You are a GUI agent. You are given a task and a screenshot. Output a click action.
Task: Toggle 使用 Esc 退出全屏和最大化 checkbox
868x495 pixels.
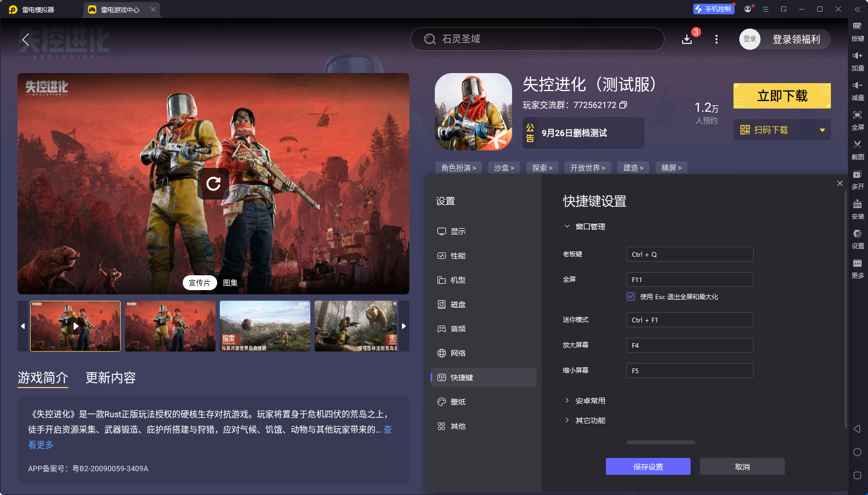tap(631, 296)
